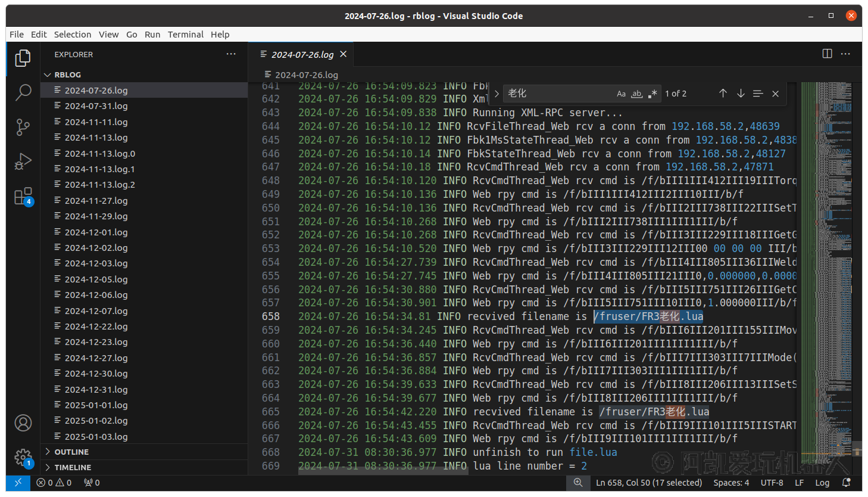Viewport: 868px width, 497px height.
Task: Open the Extensions view
Action: pos(23,196)
